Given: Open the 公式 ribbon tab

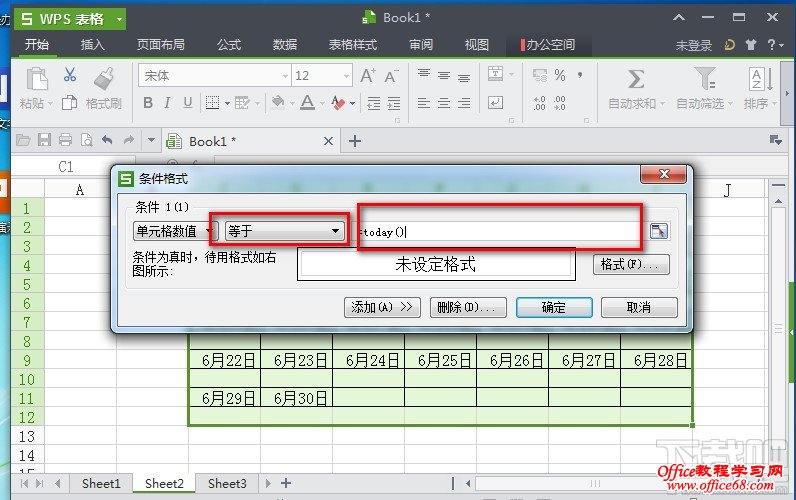Looking at the screenshot, I should click(229, 45).
